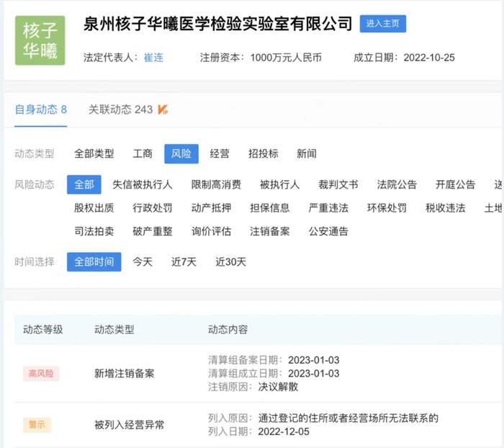504x448 pixels.
Task: Click 被列入经营异常 row type
Action: [129, 425]
